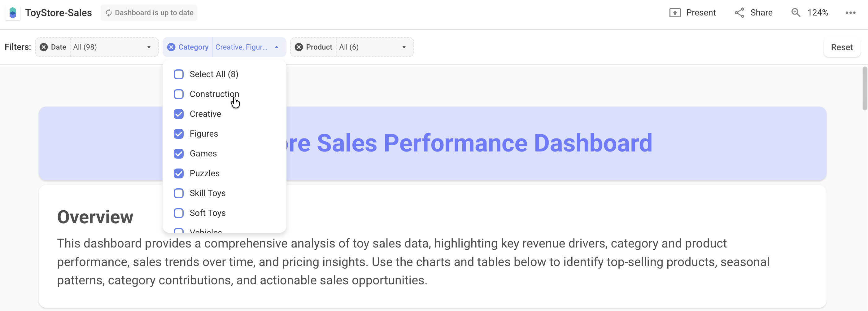Remove the Product filter with its X icon
The height and width of the screenshot is (311, 868).
(299, 47)
